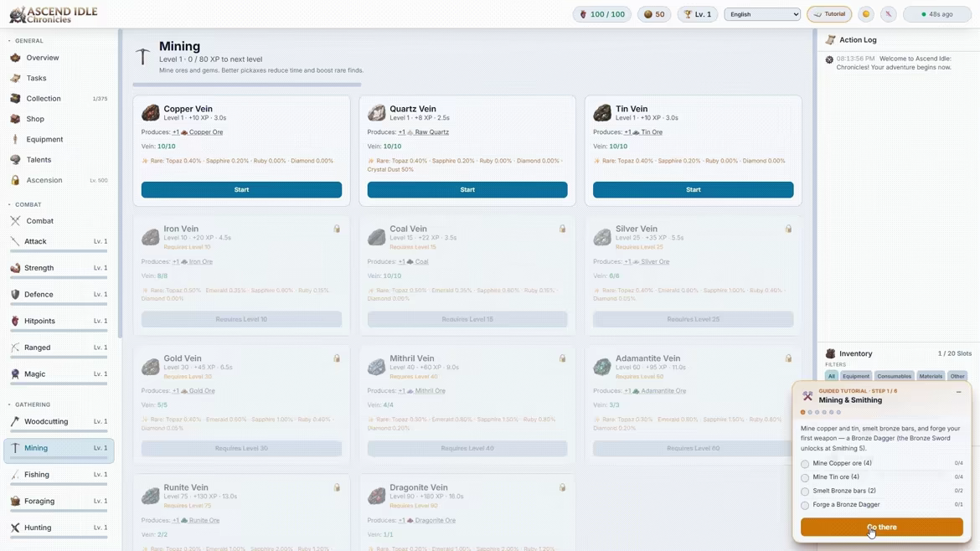The image size is (980, 551).
Task: Switch to the Materials inventory filter
Action: pos(931,376)
